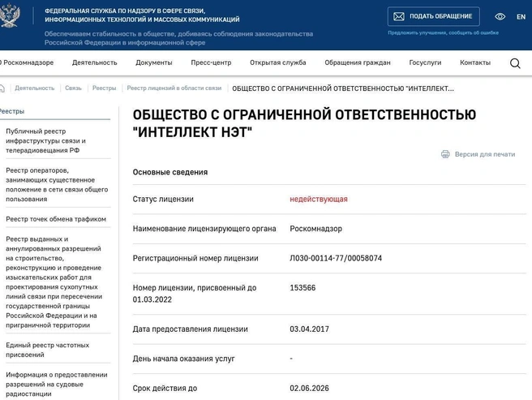Viewport: 532px width, 400px height.
Task: Click 'Регистрационный номер лицензии' label
Action: coord(195,258)
